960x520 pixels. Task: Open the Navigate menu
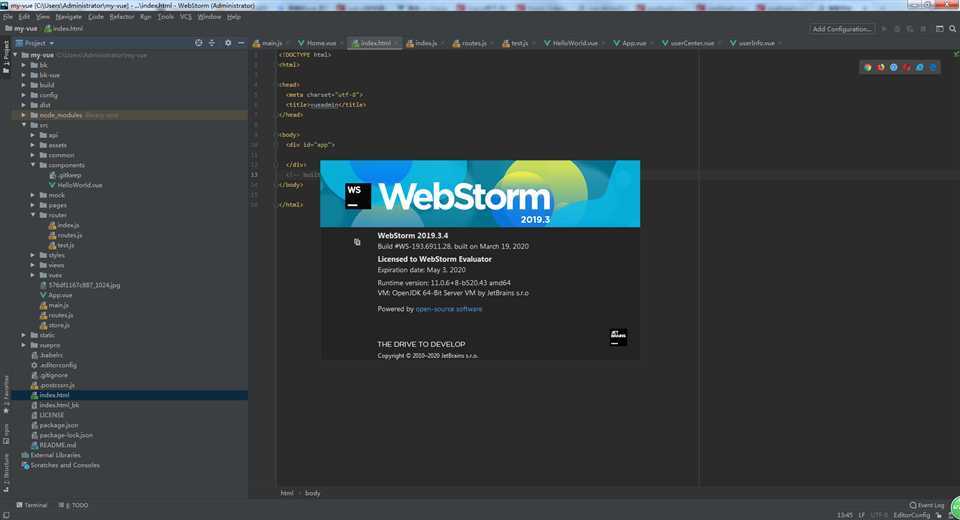point(69,17)
